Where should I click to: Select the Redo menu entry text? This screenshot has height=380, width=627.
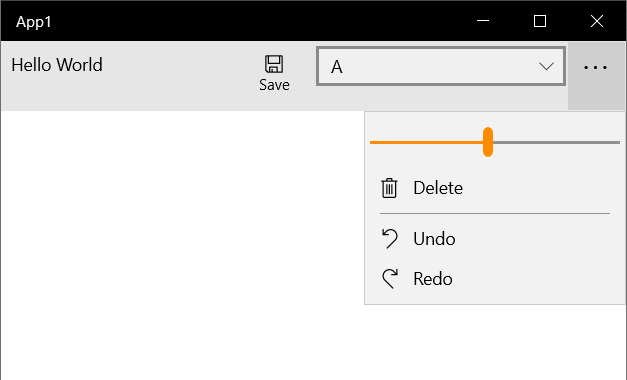pos(433,279)
